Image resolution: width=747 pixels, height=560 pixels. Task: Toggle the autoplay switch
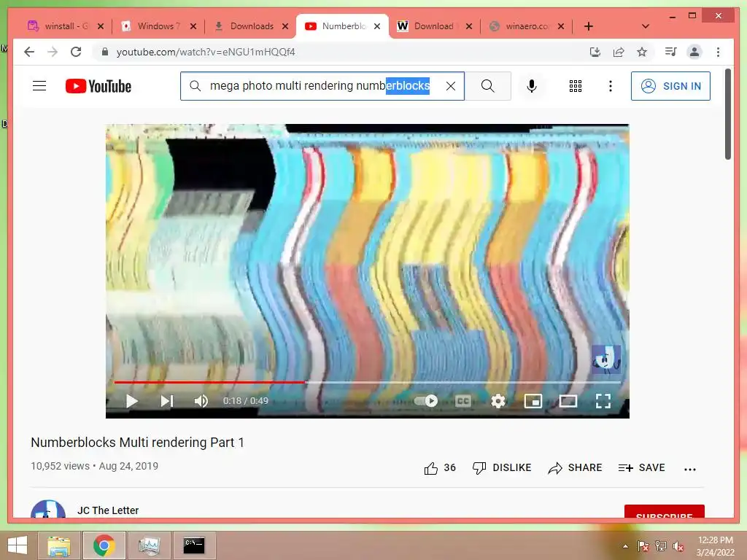(426, 401)
